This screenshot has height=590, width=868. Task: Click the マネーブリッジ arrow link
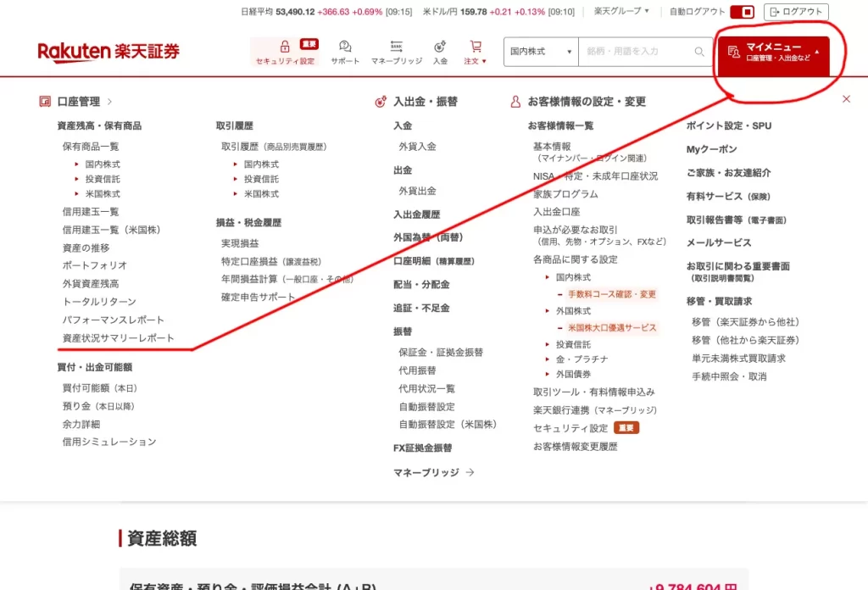click(433, 472)
